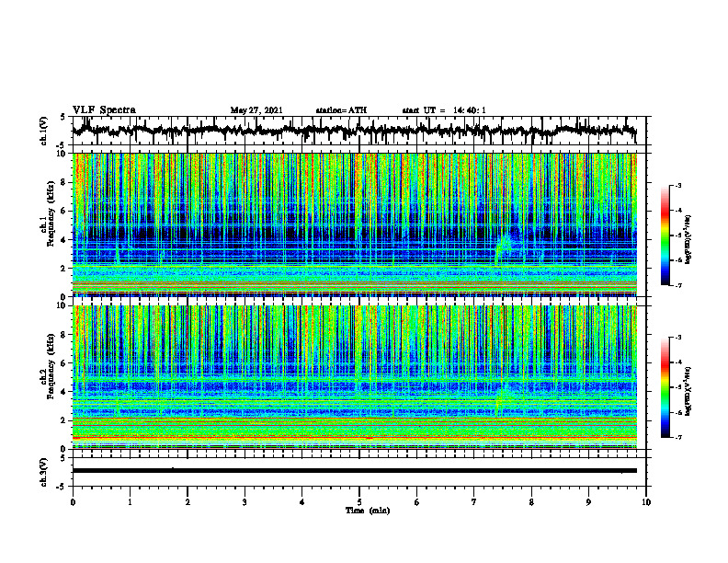
Task: Click the "8" time axis tick label
Action: pos(531,502)
